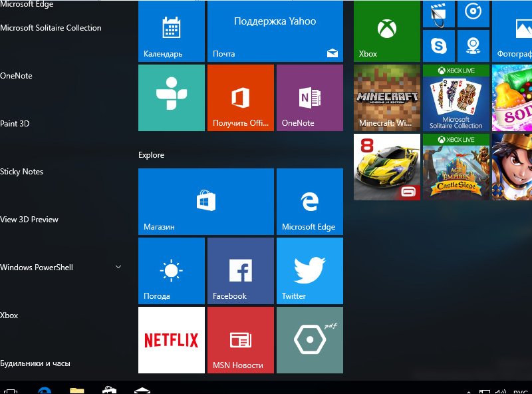This screenshot has height=394, width=532.
Task: Open Paint 3D from the app list
Action: 15,124
